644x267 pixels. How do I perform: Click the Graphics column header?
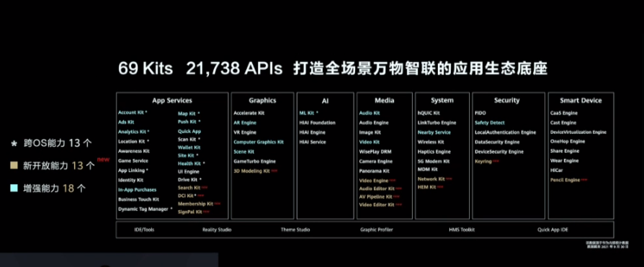pyautogui.click(x=262, y=101)
